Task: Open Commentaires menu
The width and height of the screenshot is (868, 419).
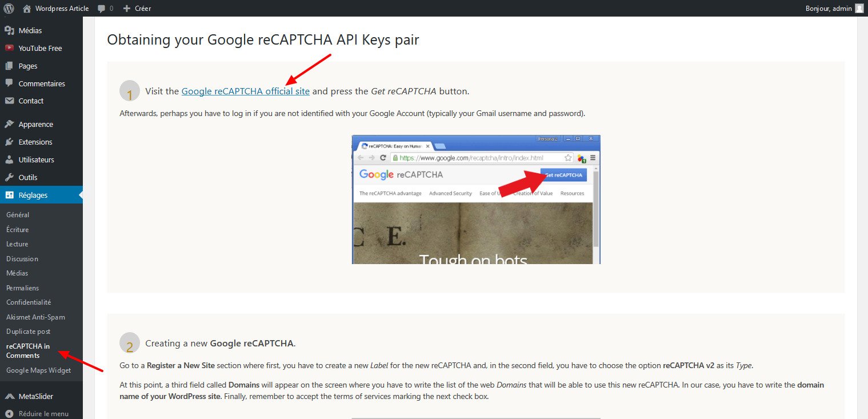Action: [x=41, y=83]
